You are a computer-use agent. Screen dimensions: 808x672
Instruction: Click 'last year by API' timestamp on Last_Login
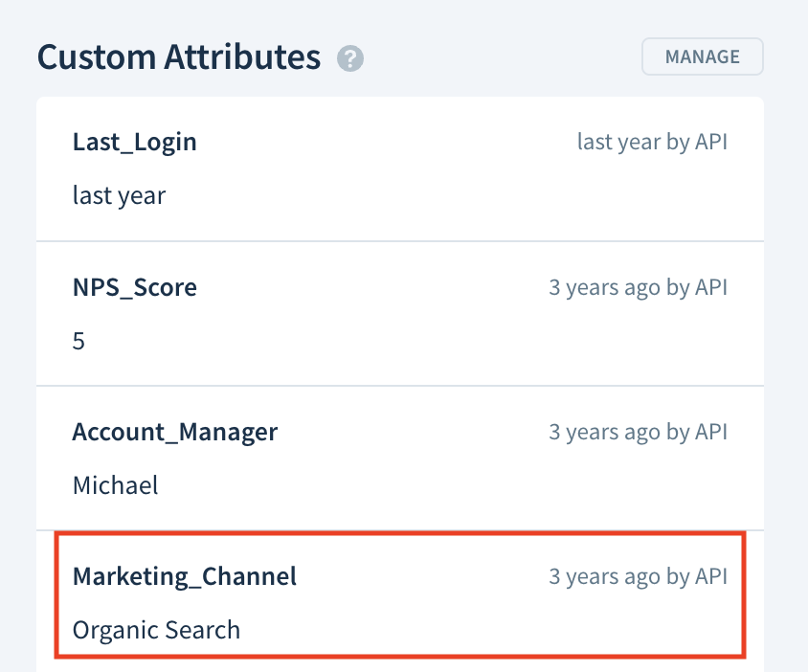[x=652, y=143]
